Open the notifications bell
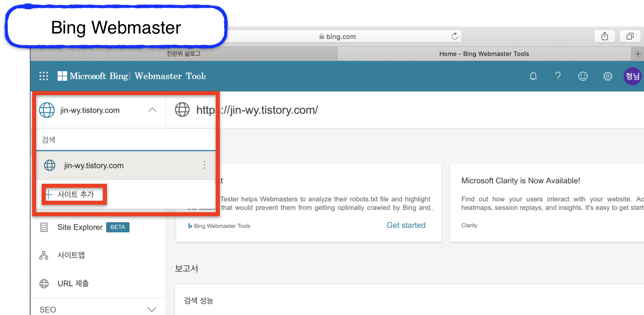The width and height of the screenshot is (644, 315). (x=533, y=76)
